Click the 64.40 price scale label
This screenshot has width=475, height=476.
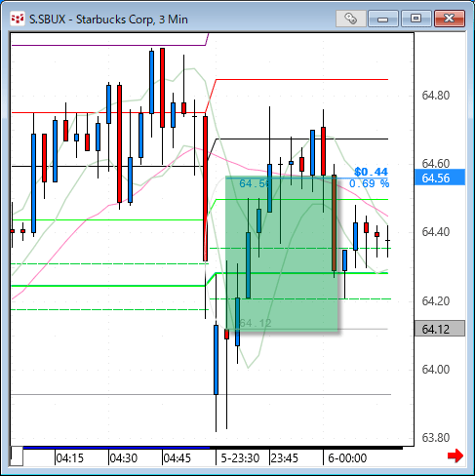click(x=436, y=232)
